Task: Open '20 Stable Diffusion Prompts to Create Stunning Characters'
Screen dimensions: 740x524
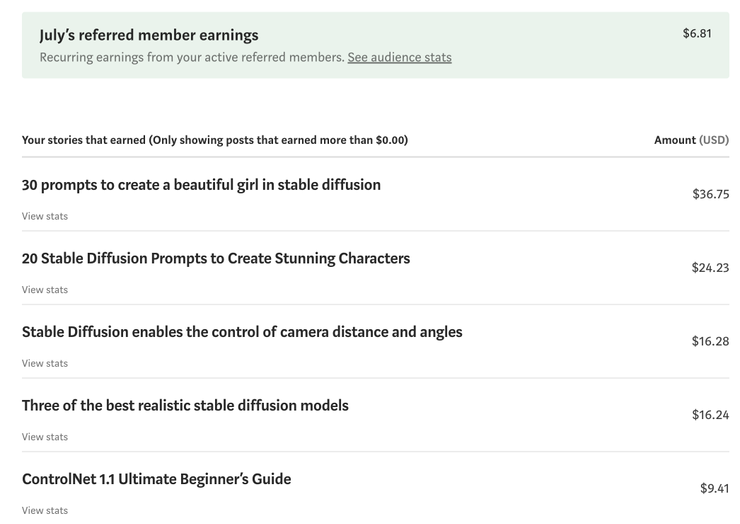Action: click(216, 259)
